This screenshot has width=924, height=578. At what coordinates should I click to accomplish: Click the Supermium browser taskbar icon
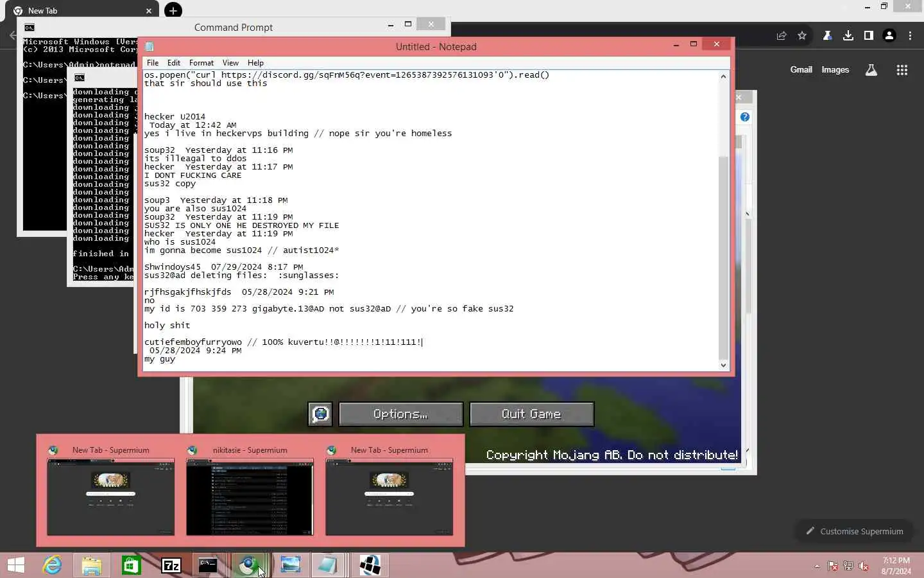point(248,565)
